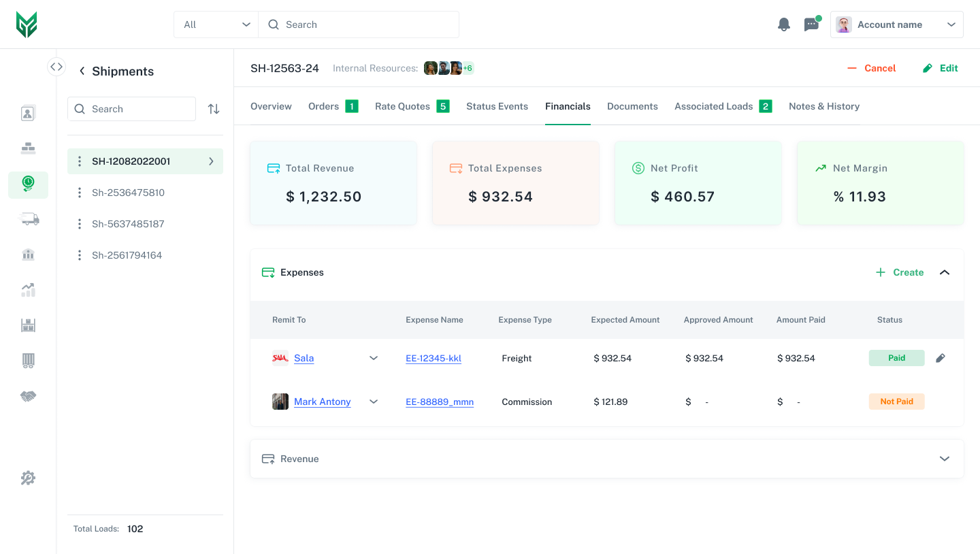The width and height of the screenshot is (980, 554).
Task: Open the notifications bell
Action: [x=784, y=25]
